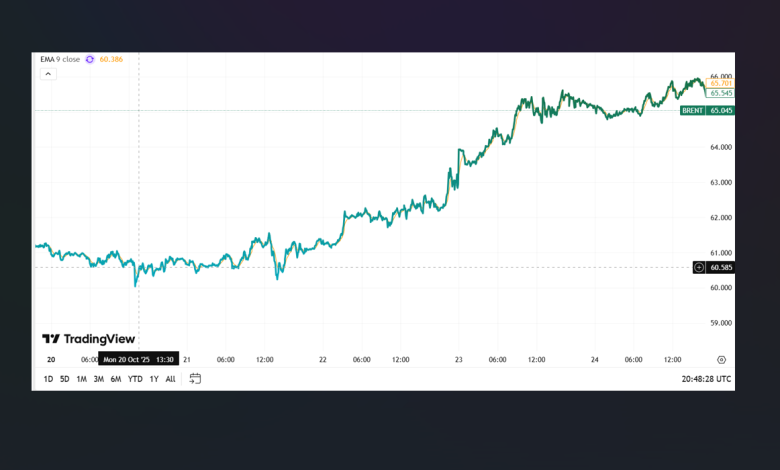The height and width of the screenshot is (470, 780).
Task: Click the plus button on the crosshair price
Action: [x=698, y=267]
